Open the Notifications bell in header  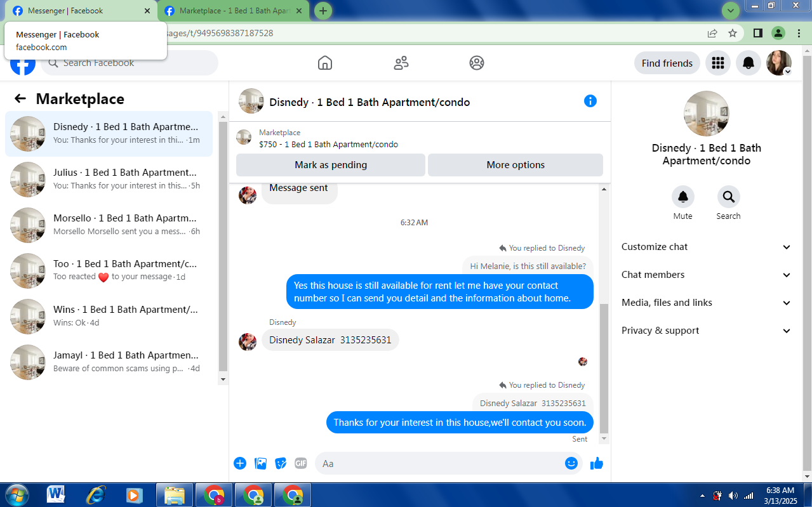[x=749, y=63]
